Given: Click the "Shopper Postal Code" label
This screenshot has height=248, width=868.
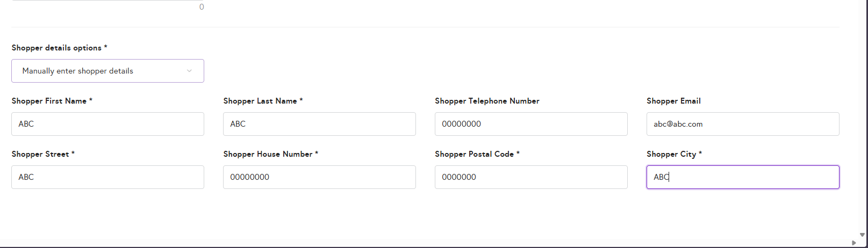Looking at the screenshot, I should click(474, 154).
